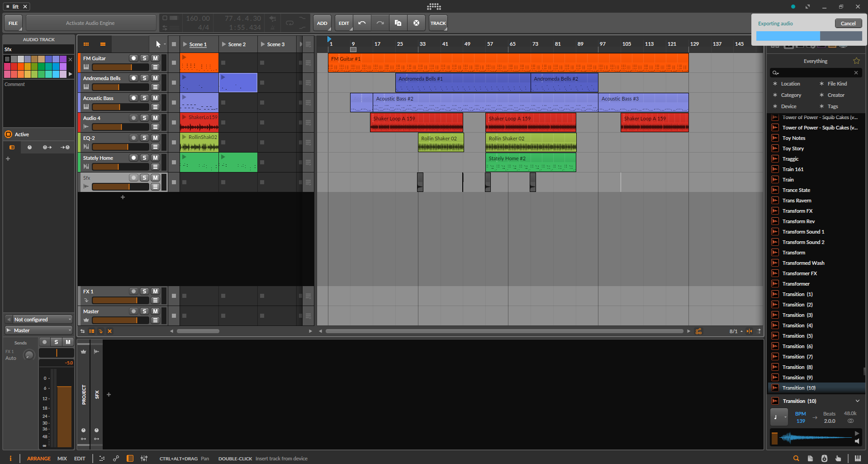Show the automation editor panel icon
This screenshot has height=464, width=868.
[x=116, y=459]
